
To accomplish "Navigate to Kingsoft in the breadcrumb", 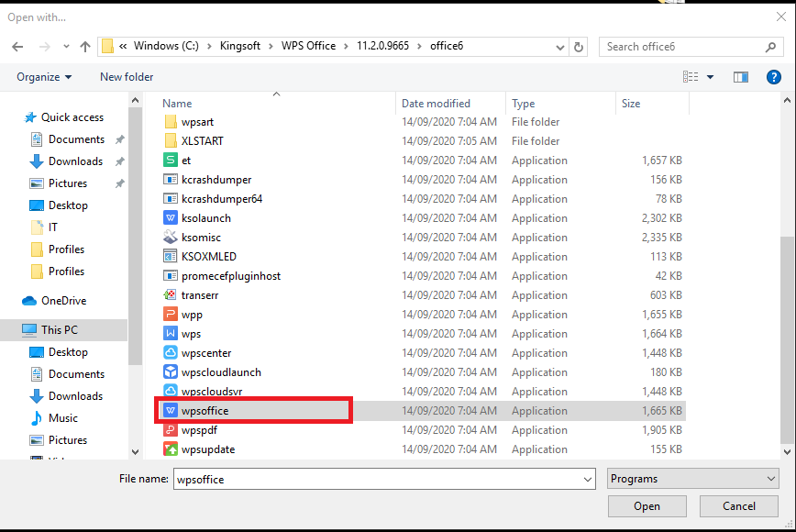I will coord(240,46).
